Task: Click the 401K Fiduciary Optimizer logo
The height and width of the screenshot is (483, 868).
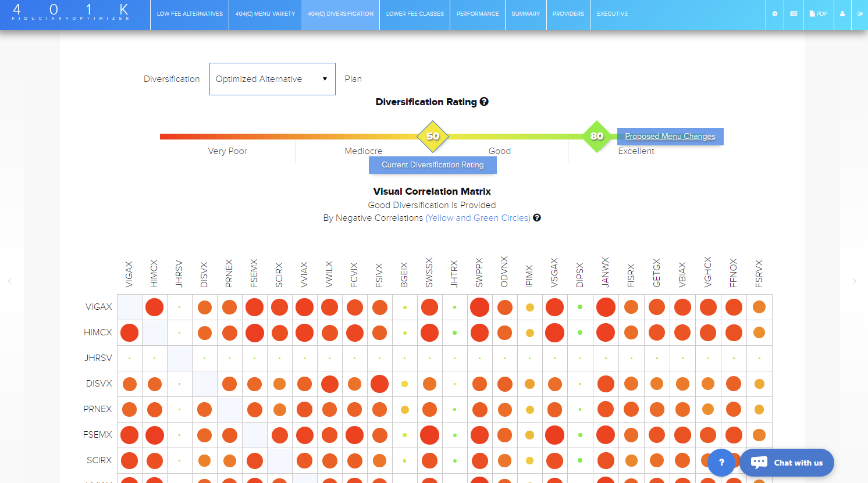Action: 71,13
